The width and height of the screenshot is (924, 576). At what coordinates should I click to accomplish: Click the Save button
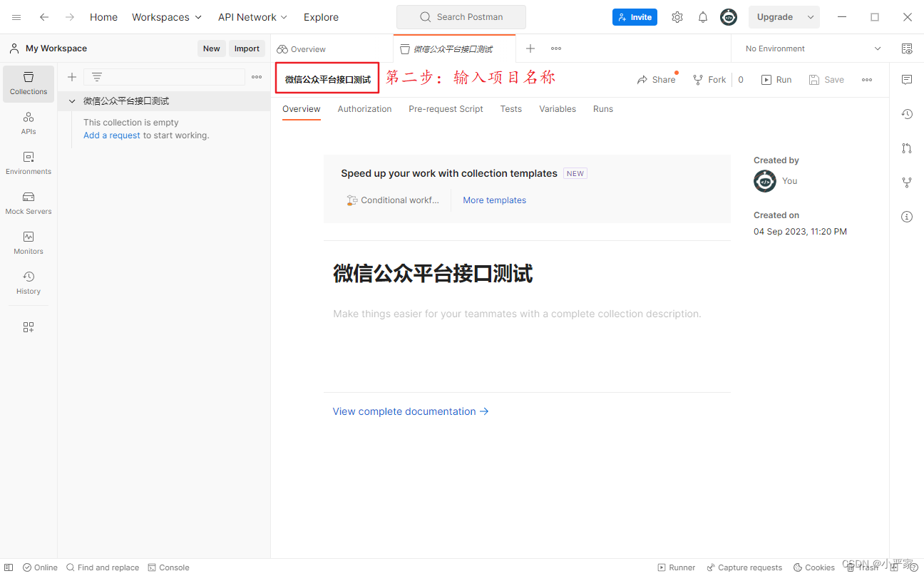tap(826, 80)
